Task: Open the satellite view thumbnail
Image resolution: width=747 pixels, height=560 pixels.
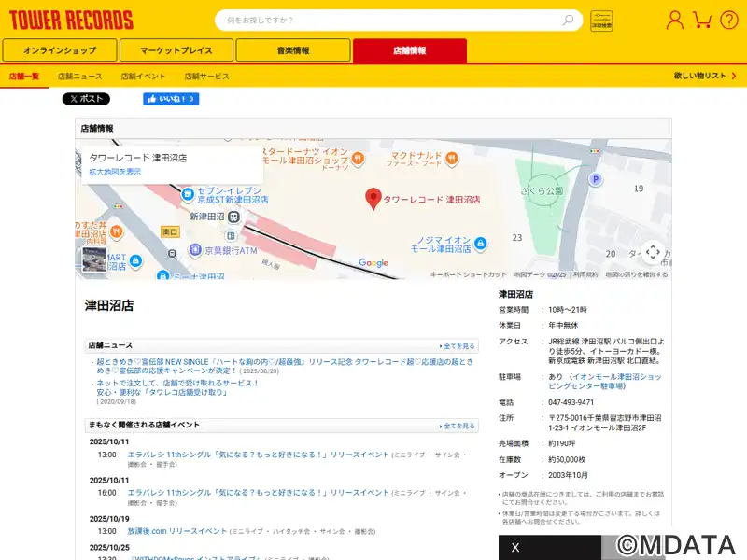Action: (x=94, y=259)
